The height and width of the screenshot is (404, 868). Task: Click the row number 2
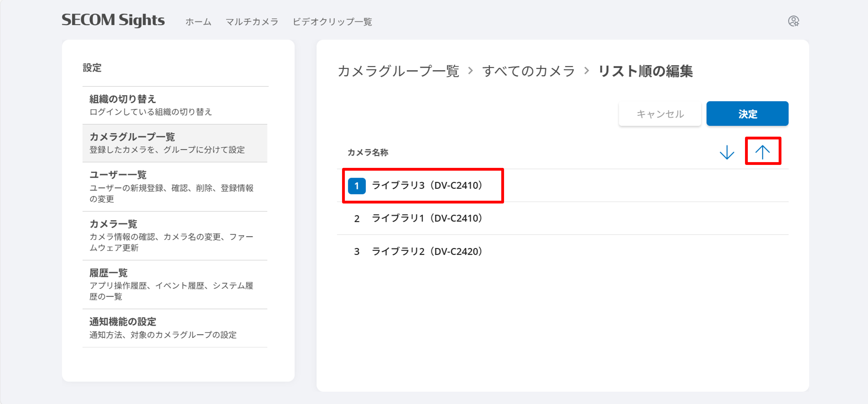[357, 219]
